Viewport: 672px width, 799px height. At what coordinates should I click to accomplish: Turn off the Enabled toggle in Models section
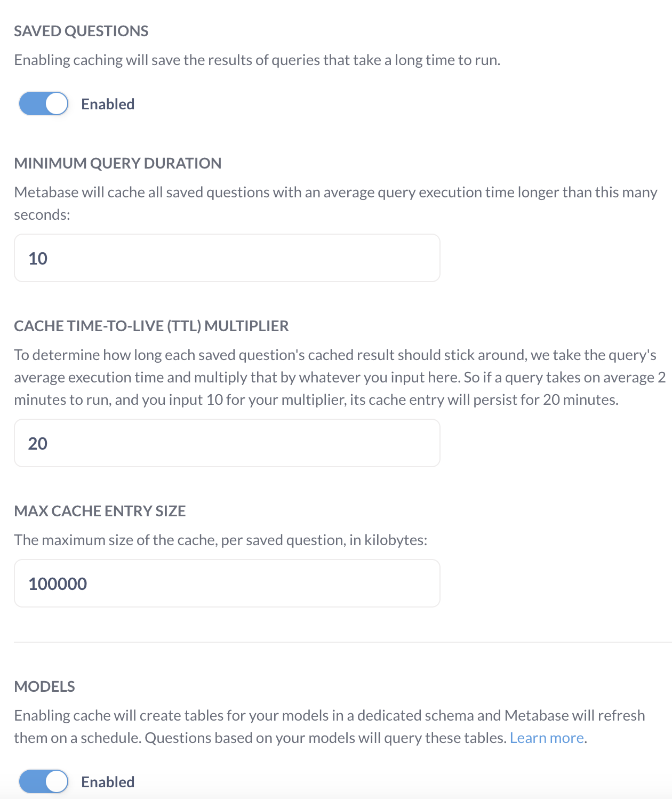click(x=44, y=781)
